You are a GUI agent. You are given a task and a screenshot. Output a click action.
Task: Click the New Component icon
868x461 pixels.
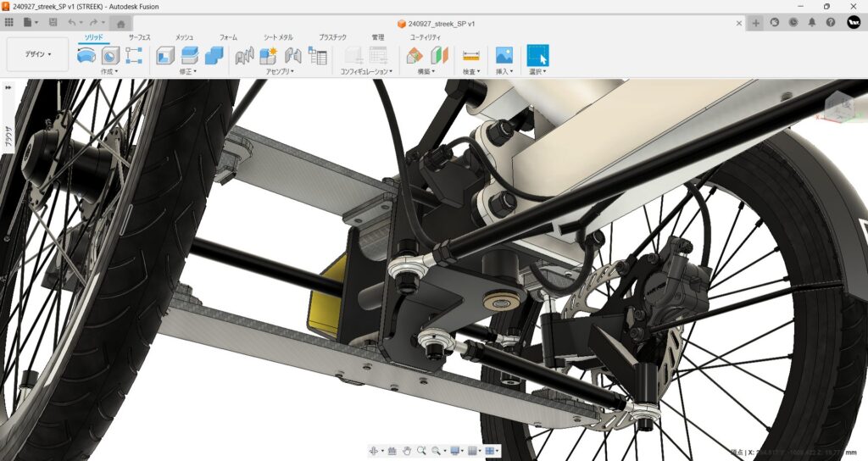click(x=269, y=55)
